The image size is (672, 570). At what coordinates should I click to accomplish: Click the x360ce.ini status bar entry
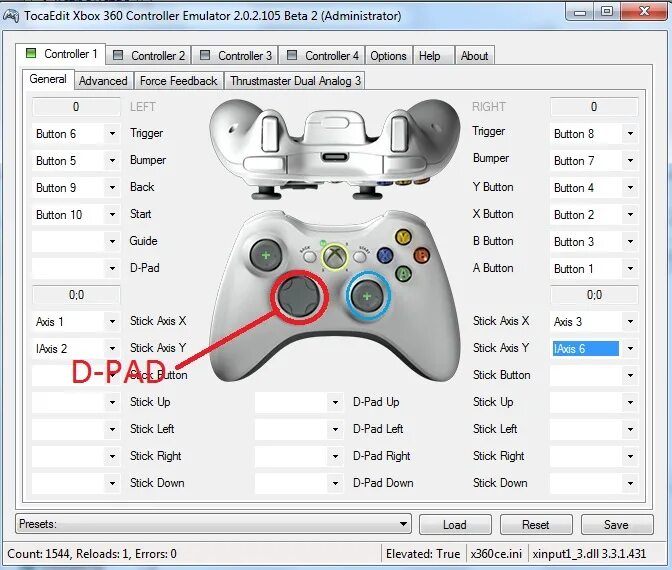pos(496,554)
